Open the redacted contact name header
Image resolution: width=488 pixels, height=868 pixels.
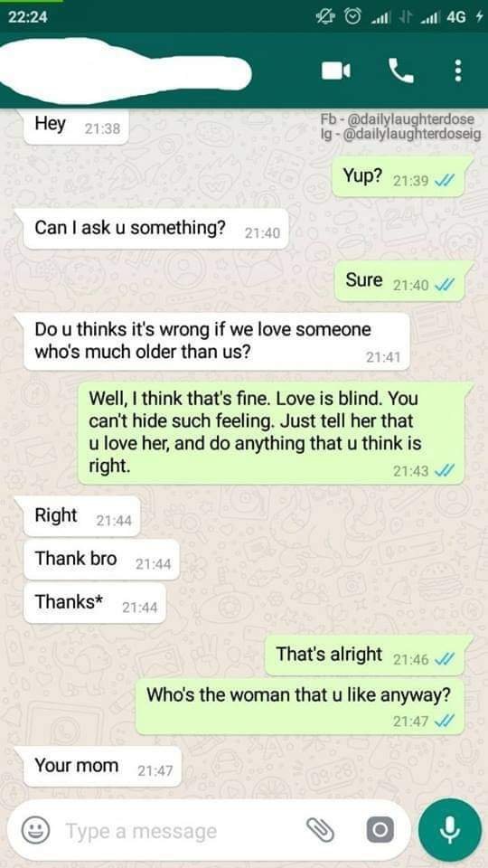(x=126, y=71)
